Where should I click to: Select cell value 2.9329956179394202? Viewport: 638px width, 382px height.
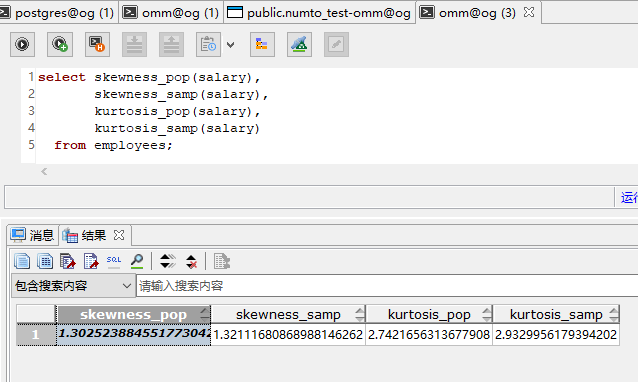(556, 335)
